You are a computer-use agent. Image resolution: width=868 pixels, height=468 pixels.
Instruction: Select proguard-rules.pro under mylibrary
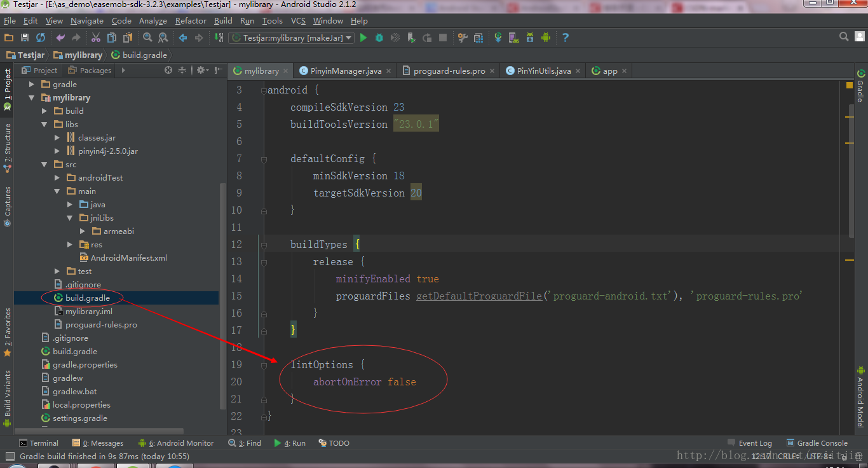click(x=95, y=324)
